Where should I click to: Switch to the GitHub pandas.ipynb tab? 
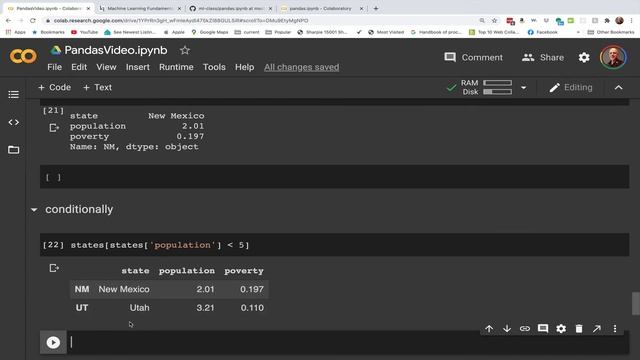point(231,8)
